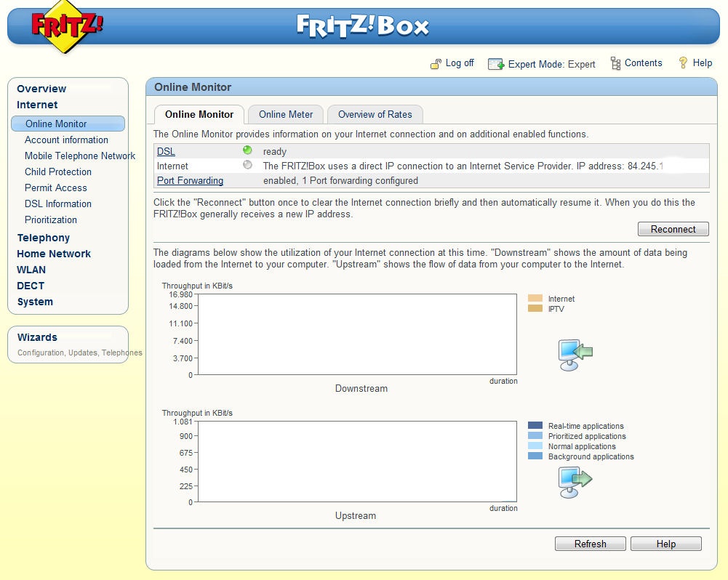
Task: Click the Log off padlock icon
Action: tap(436, 64)
